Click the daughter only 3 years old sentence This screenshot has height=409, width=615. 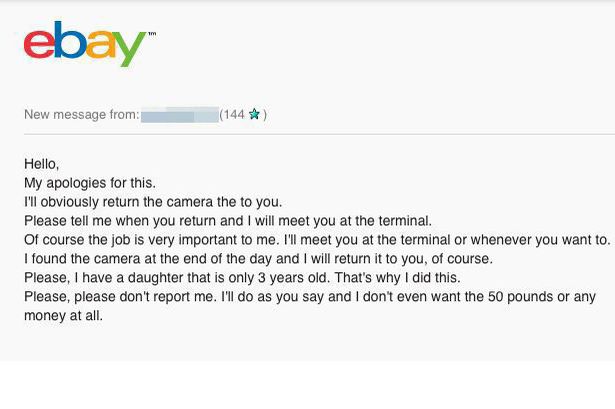(x=176, y=278)
